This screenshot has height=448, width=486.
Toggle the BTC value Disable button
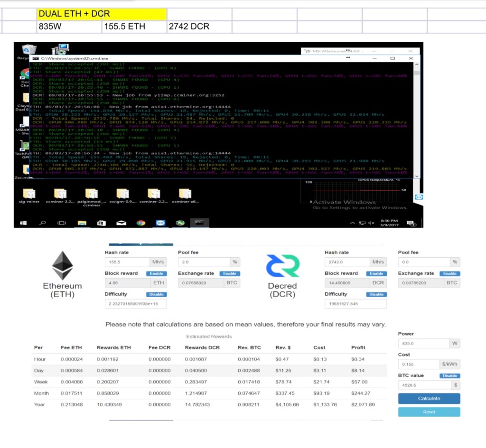pyautogui.click(x=450, y=376)
